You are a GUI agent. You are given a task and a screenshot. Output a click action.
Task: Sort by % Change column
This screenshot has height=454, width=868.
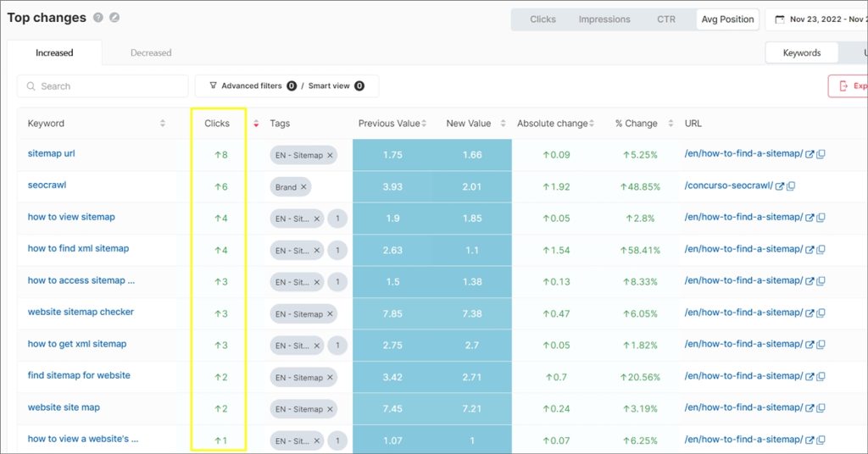[670, 124]
